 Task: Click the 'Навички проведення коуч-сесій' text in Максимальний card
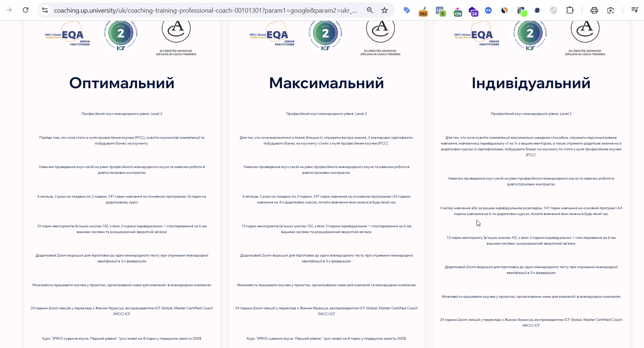[327, 170]
